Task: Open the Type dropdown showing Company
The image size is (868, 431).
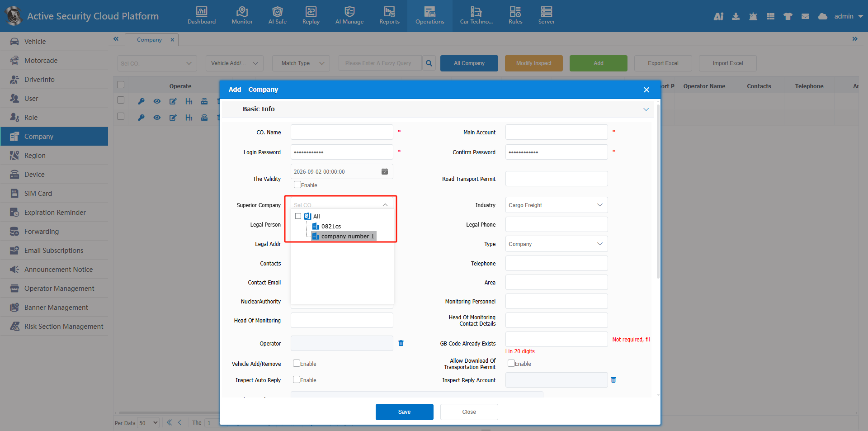Action: (x=556, y=244)
